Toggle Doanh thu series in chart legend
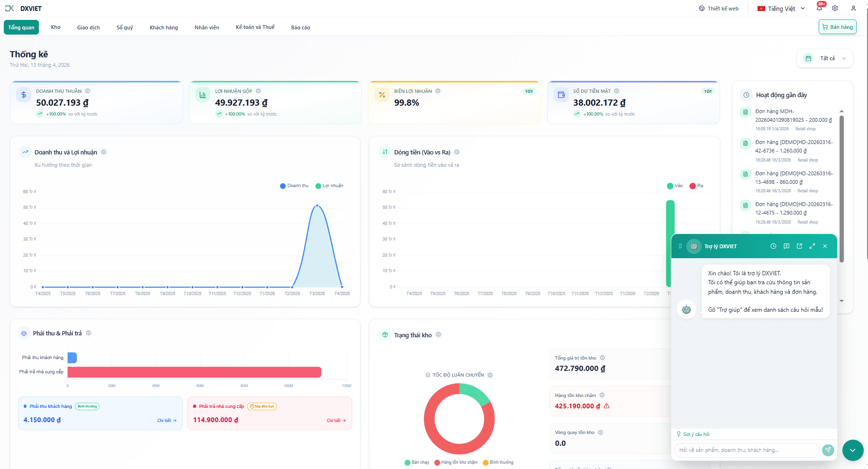 [294, 186]
